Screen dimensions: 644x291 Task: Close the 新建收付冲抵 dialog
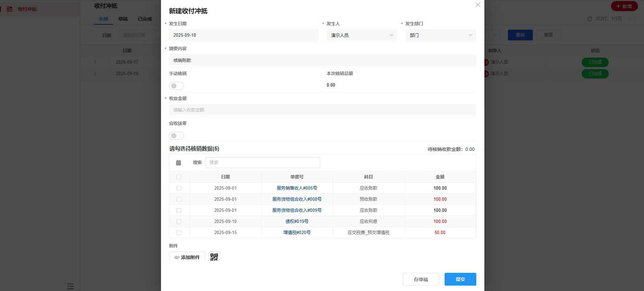[478, 5]
